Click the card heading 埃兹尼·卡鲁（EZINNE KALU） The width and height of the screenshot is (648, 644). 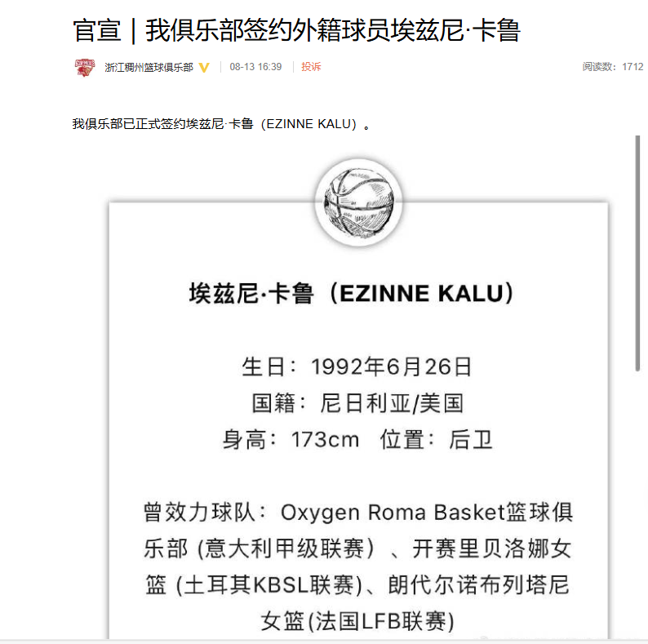pos(352,294)
